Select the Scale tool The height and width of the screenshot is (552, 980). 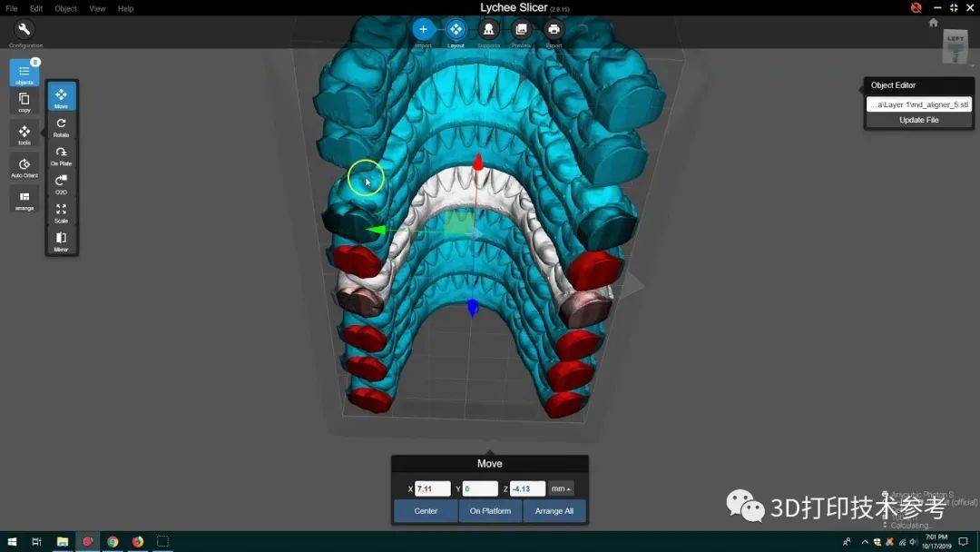pyautogui.click(x=61, y=211)
